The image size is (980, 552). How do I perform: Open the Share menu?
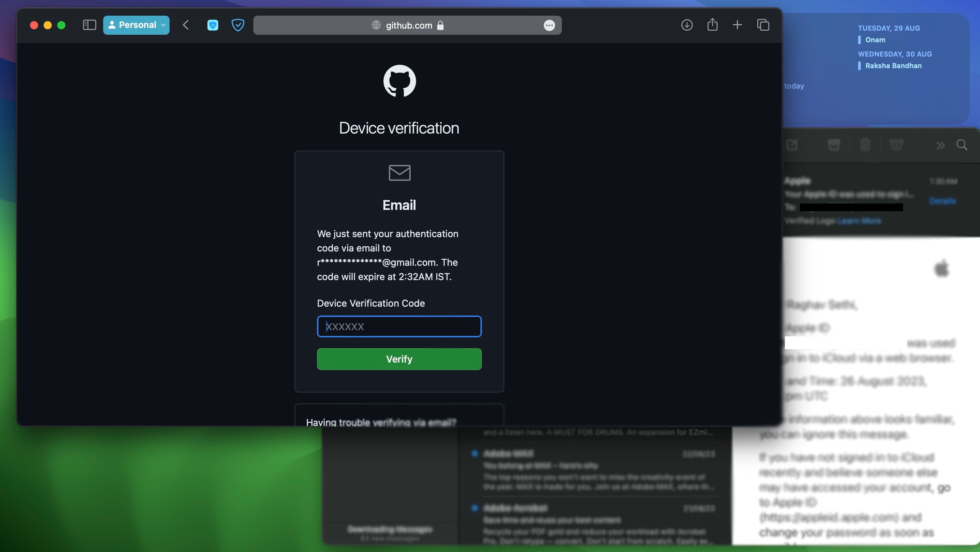tap(712, 25)
